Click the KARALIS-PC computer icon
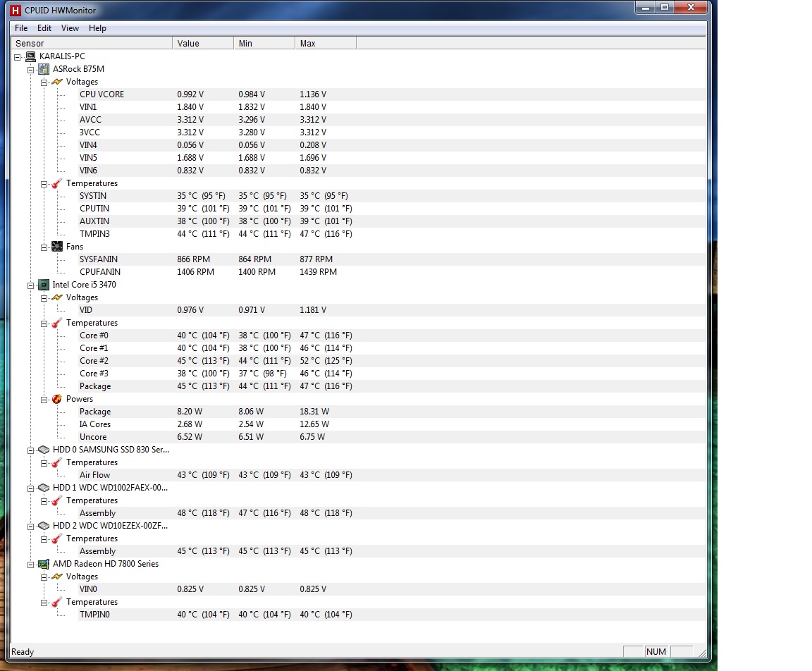This screenshot has width=812, height=671. pos(30,56)
